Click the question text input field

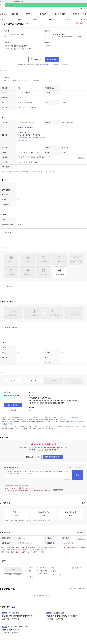click(x=37, y=474)
